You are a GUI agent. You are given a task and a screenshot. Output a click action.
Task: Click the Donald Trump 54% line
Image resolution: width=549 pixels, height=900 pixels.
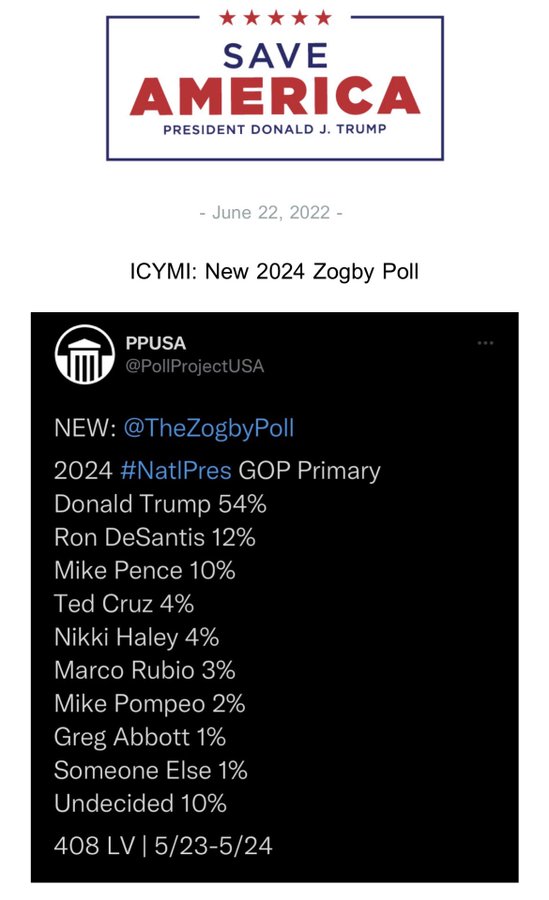pyautogui.click(x=160, y=505)
